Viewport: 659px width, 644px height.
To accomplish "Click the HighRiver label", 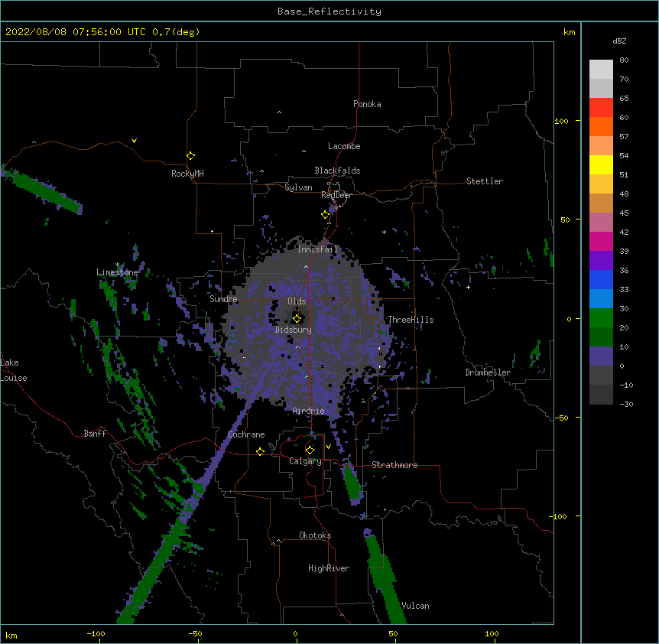I will click(329, 568).
